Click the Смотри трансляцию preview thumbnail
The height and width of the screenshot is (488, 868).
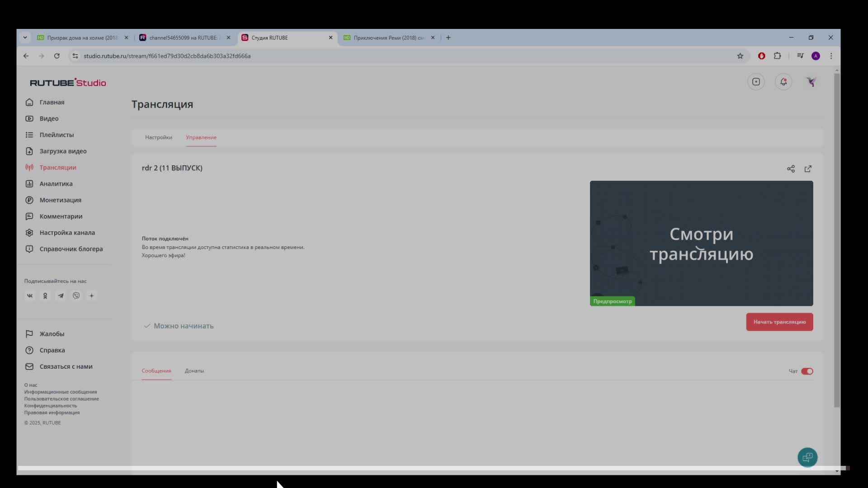pos(701,244)
